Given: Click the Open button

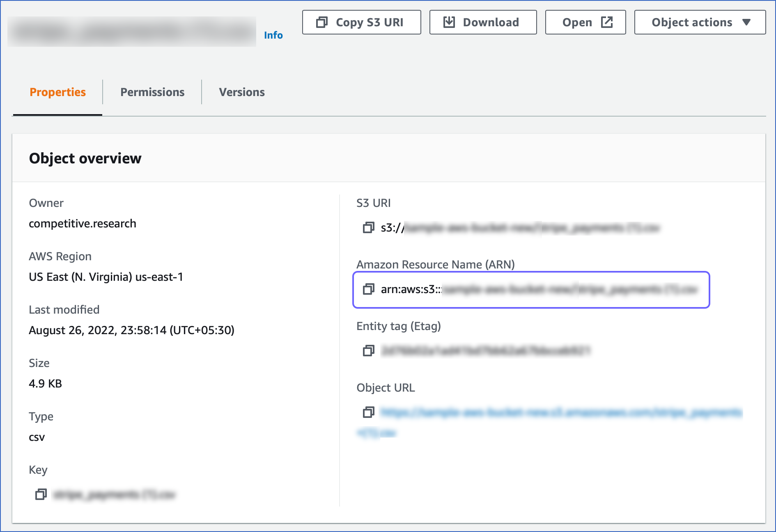Looking at the screenshot, I should [585, 22].
